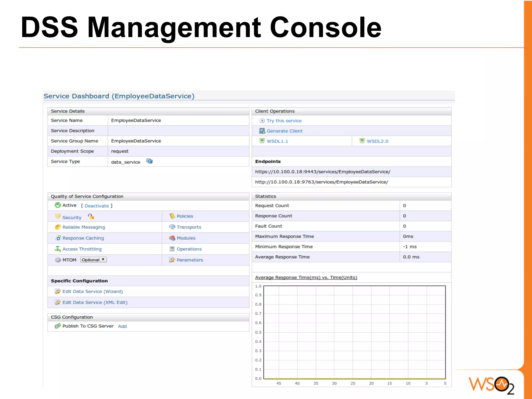Click the Request Count value 0

[404, 206]
